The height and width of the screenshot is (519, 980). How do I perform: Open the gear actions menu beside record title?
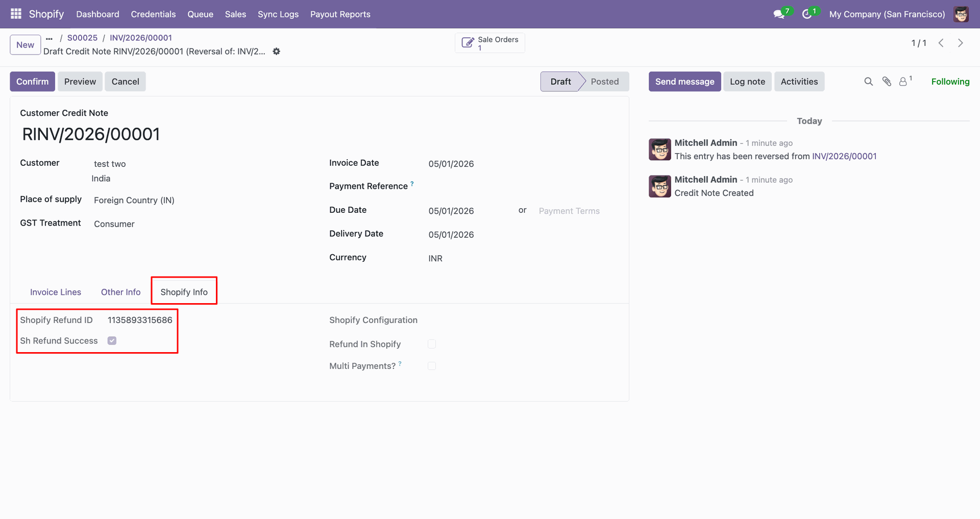tap(276, 52)
